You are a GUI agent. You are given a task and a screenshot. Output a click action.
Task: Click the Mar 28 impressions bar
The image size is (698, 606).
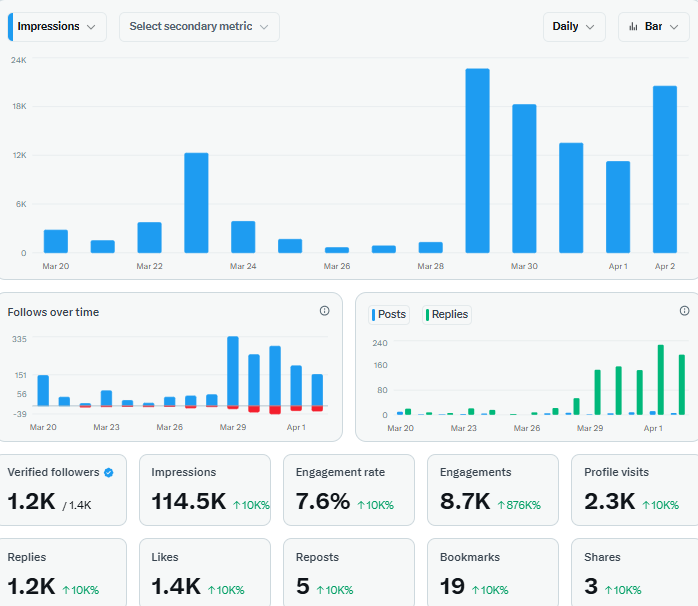pyautogui.click(x=430, y=248)
